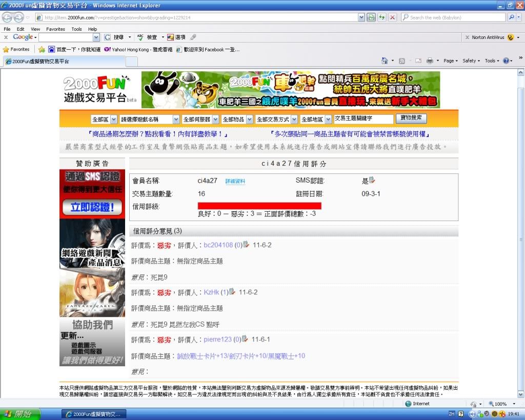525x420 pixels.
Task: Expand the 全部物品 item dropdown
Action: (237, 119)
